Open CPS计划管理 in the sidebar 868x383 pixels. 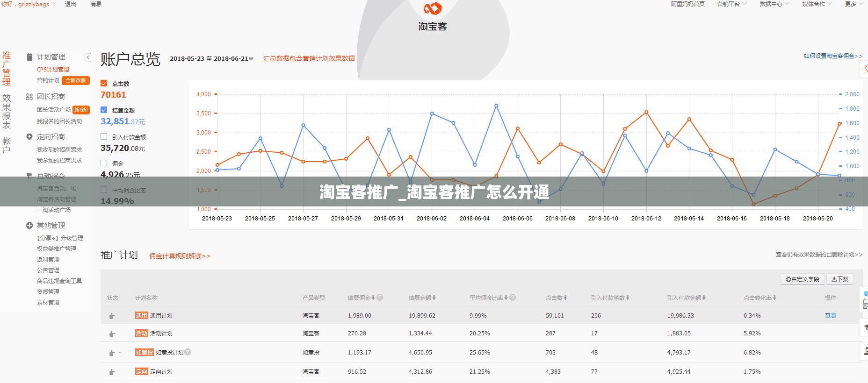[53, 70]
